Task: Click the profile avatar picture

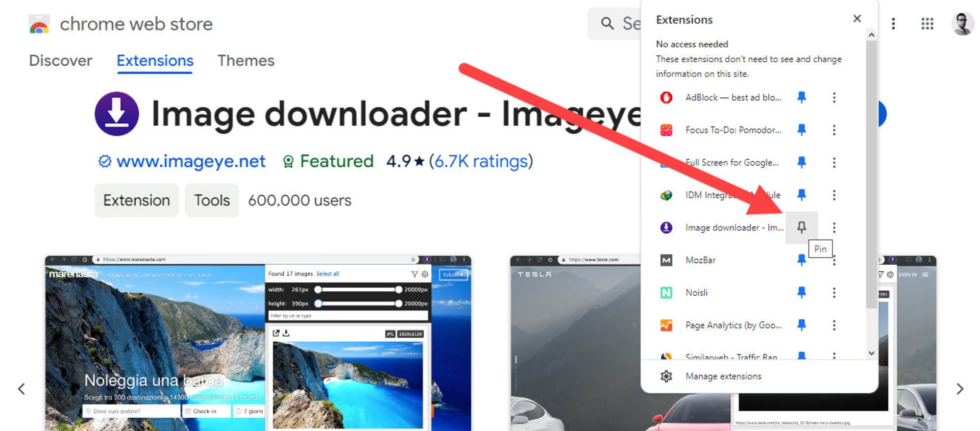Action: (963, 23)
